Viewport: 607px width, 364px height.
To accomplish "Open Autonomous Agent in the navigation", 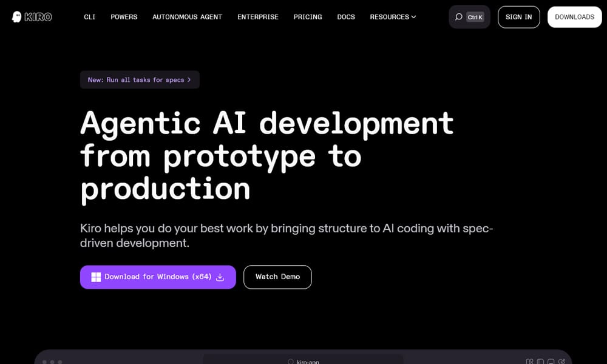I will (187, 17).
